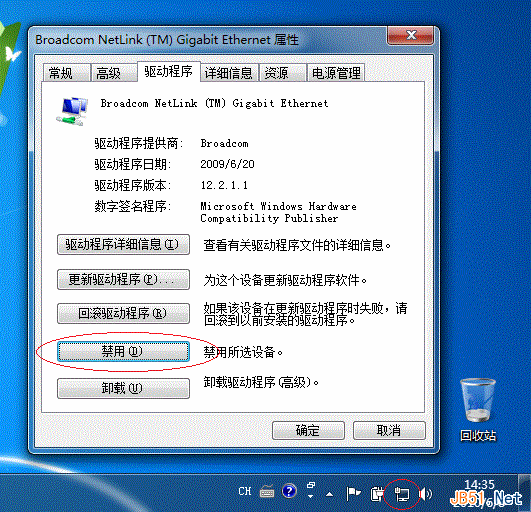Viewport: 531px width, 512px height.
Task: Click the power plug battery tray icon
Action: coord(377,493)
